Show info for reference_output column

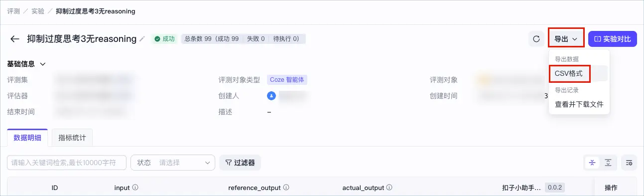(286, 188)
